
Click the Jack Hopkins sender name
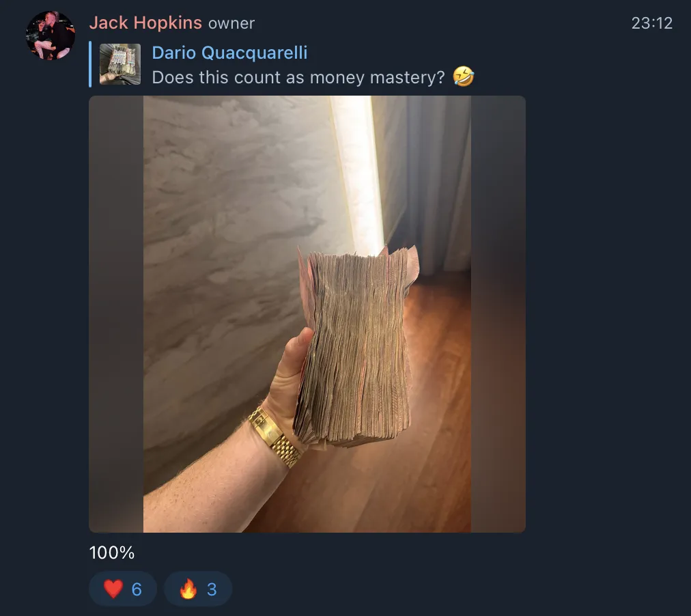(x=145, y=23)
